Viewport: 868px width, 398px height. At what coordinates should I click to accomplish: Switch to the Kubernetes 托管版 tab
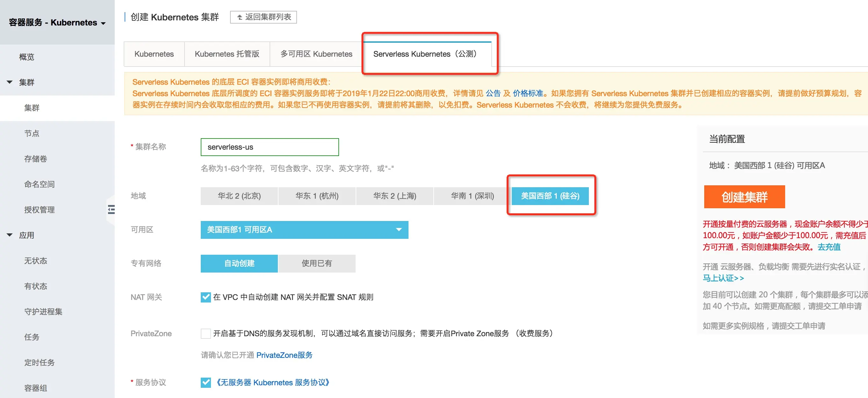pyautogui.click(x=227, y=54)
